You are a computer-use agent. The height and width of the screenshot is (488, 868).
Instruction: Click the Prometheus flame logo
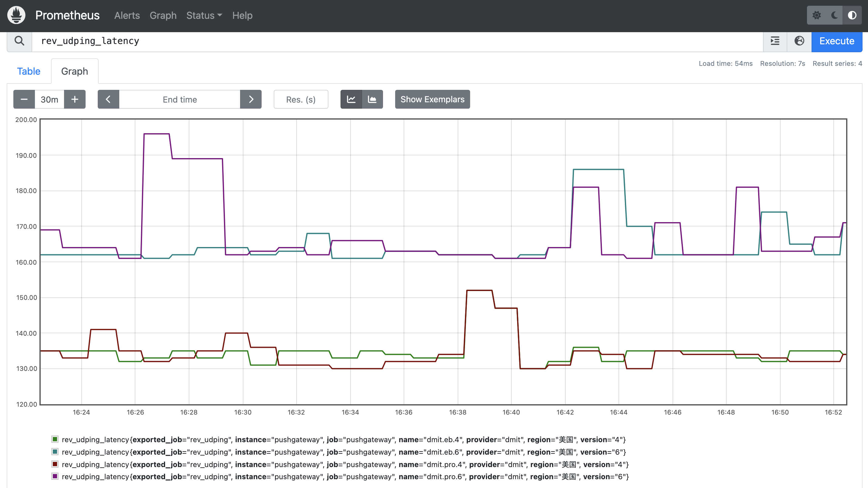click(16, 15)
